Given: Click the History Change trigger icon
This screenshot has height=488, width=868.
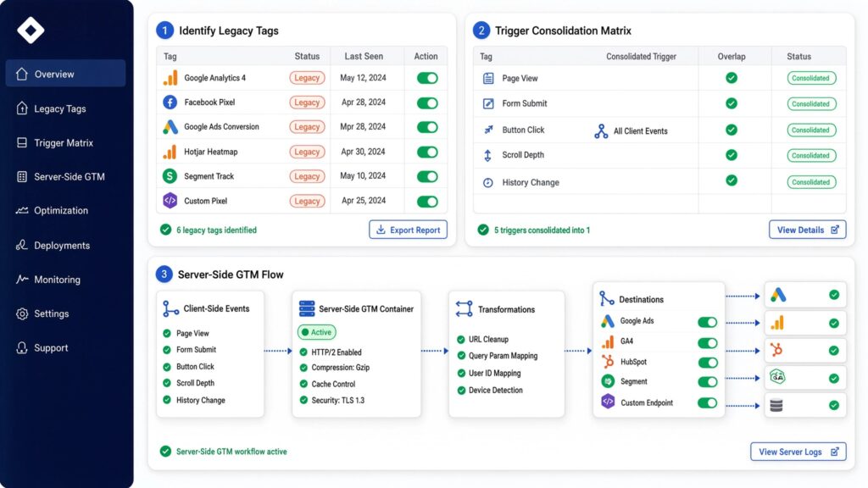Looking at the screenshot, I should tap(487, 183).
